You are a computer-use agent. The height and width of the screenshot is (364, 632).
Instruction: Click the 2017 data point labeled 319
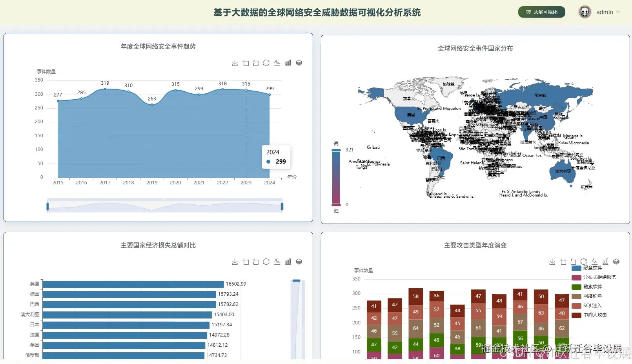pyautogui.click(x=105, y=89)
